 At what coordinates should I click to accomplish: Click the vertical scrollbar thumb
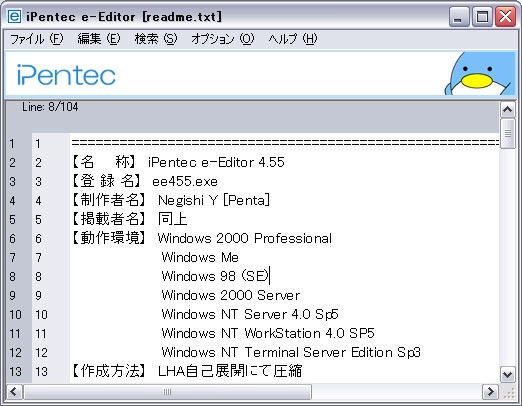click(507, 133)
